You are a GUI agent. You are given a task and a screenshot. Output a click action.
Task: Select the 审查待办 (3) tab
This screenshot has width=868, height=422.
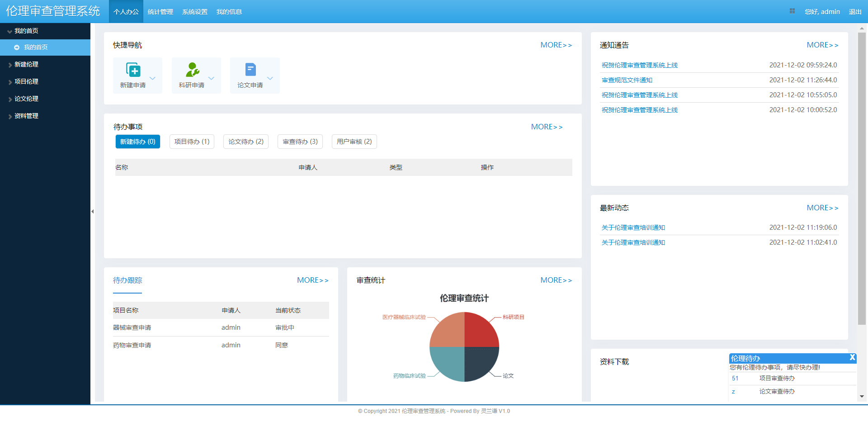[300, 142]
